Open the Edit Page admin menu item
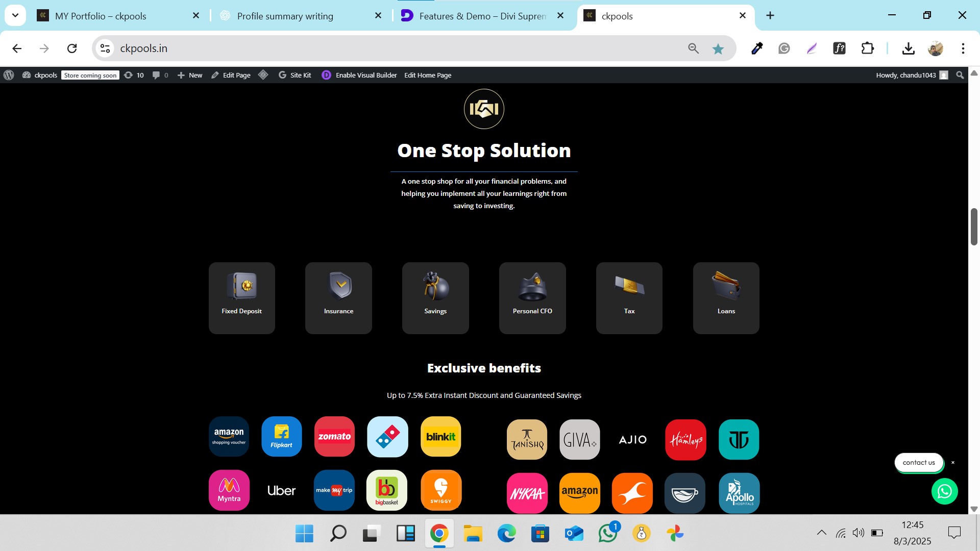980x551 pixels. tap(231, 75)
